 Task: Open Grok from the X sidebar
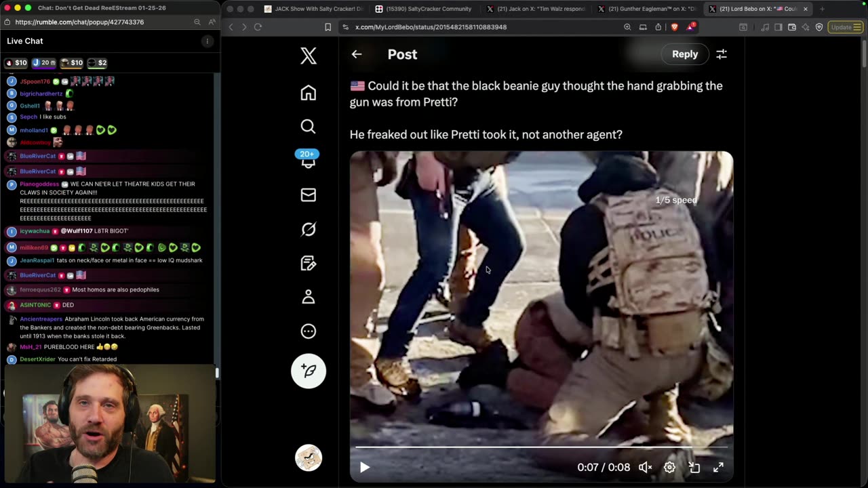coord(309,229)
